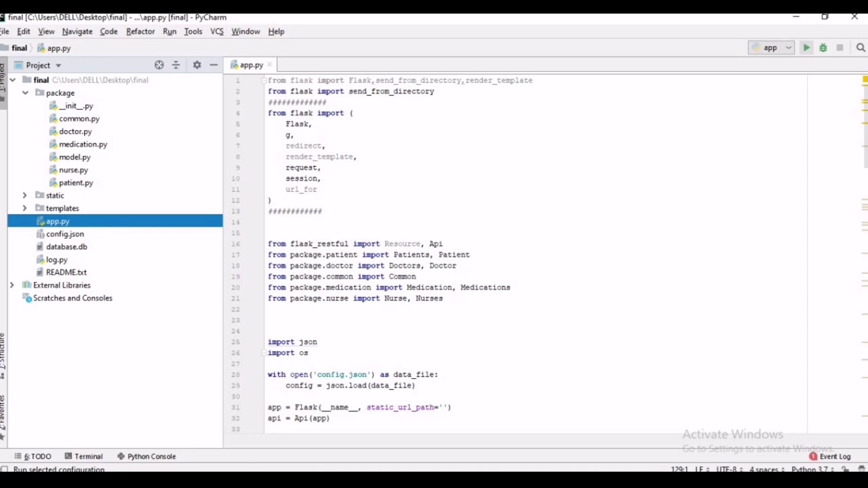This screenshot has height=488, width=868.
Task: Open common.py in project tree
Action: pos(74,119)
